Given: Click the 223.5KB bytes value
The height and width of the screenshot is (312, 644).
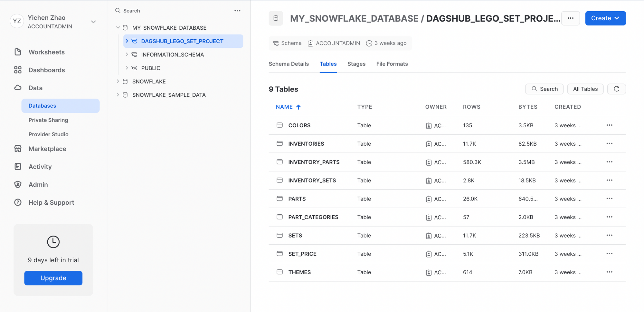Looking at the screenshot, I should [529, 236].
